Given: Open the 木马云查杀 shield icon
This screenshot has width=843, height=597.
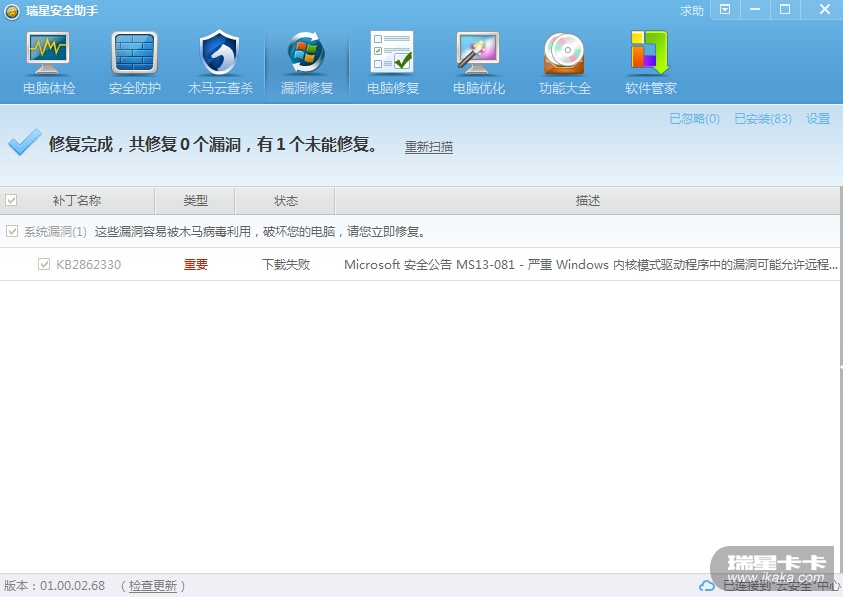Looking at the screenshot, I should [219, 53].
